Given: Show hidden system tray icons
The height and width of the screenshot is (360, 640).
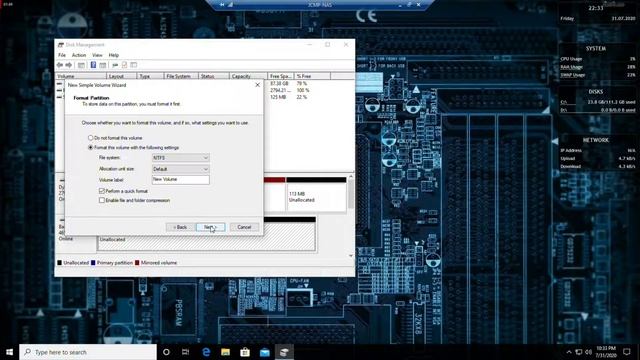Looking at the screenshot, I should (569, 352).
